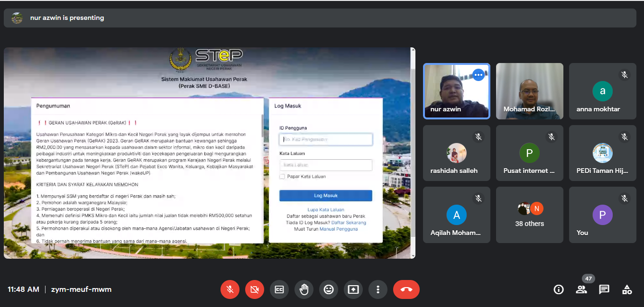The width and height of the screenshot is (644, 307).
Task: Click the 'nur azwin is presenting' banner
Action: click(320, 18)
